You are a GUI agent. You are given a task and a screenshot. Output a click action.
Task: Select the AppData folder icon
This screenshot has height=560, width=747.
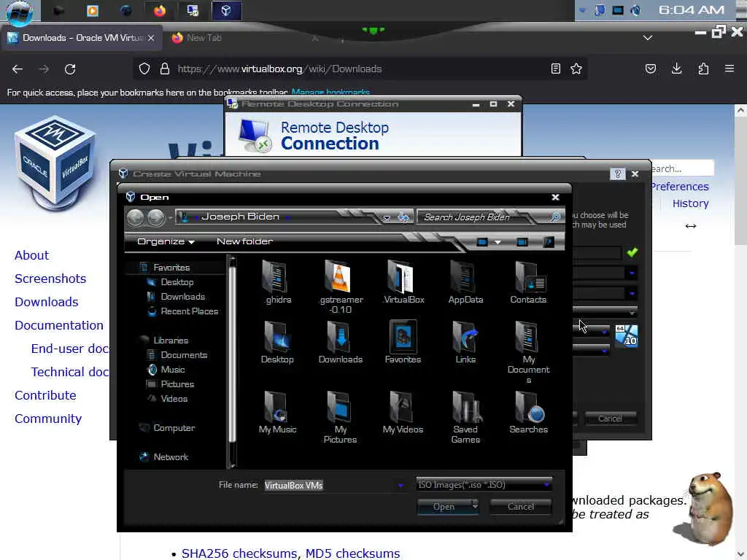click(465, 282)
